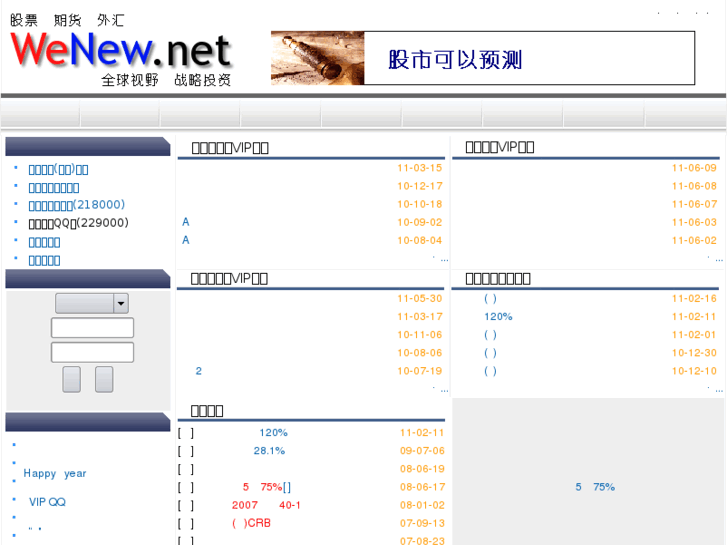Open the 120% link in the bracketed list

click(273, 433)
